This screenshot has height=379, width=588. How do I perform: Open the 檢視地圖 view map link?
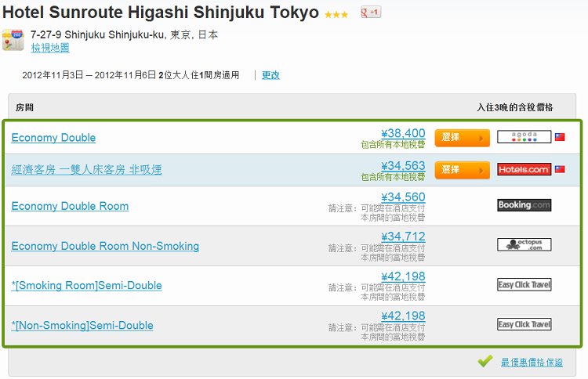(x=50, y=48)
